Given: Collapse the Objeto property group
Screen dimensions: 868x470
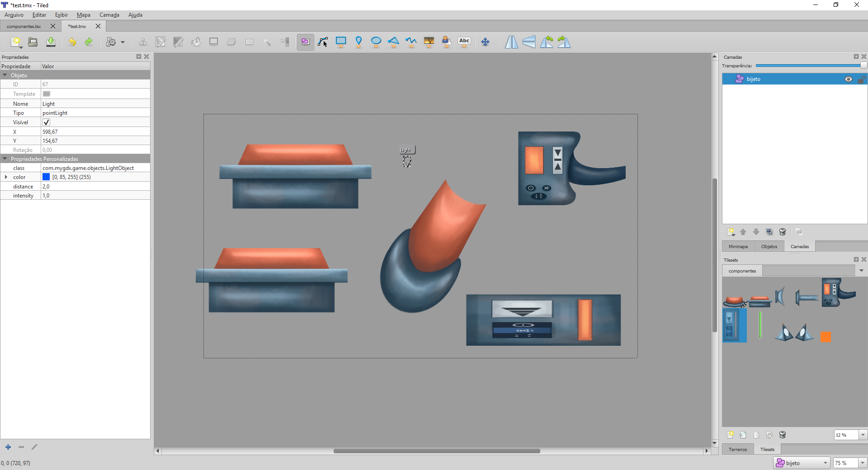Looking at the screenshot, I should 5,75.
